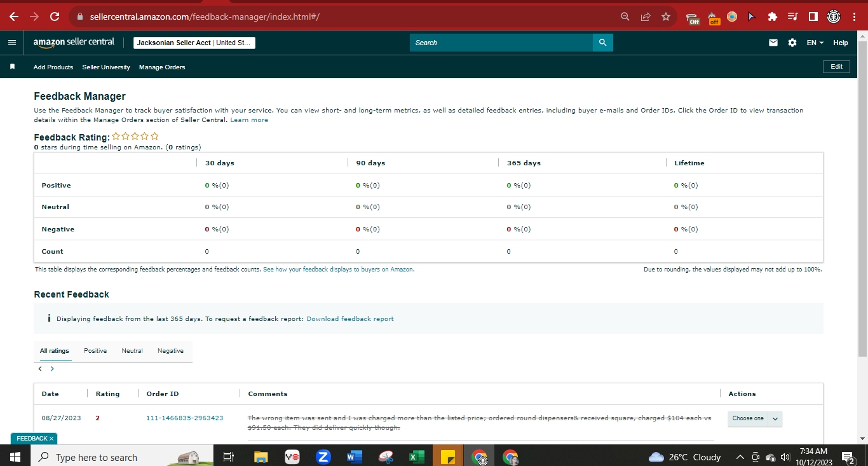Click the Windows taskbar search box
Image resolution: width=868 pixels, height=466 pixels.
click(121, 456)
